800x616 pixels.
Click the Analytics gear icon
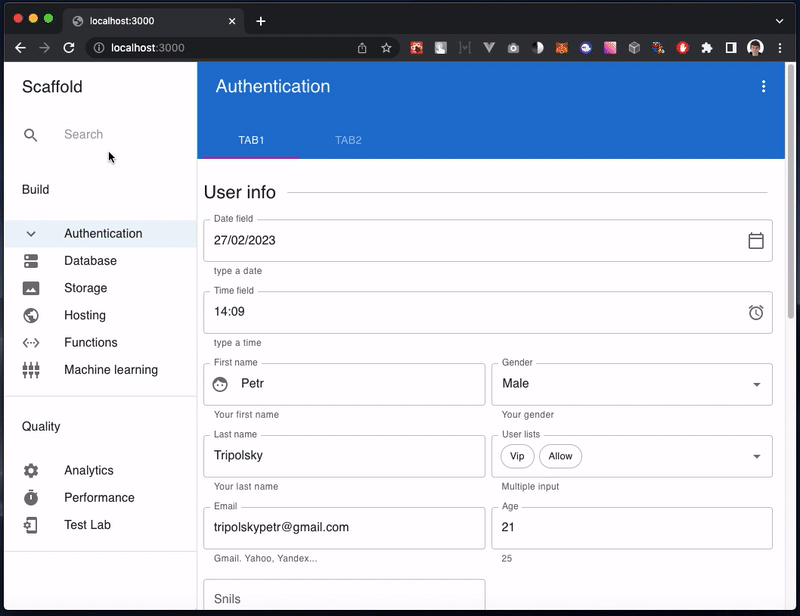click(x=31, y=471)
